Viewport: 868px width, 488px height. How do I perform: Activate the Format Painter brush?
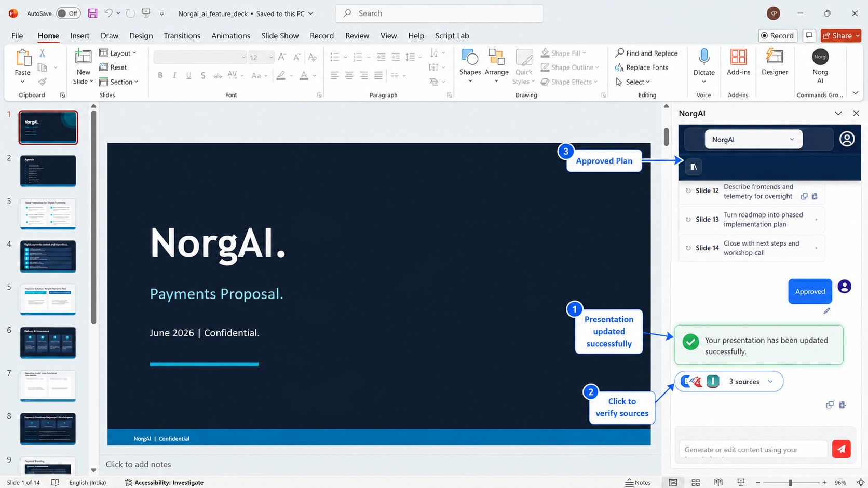point(43,82)
